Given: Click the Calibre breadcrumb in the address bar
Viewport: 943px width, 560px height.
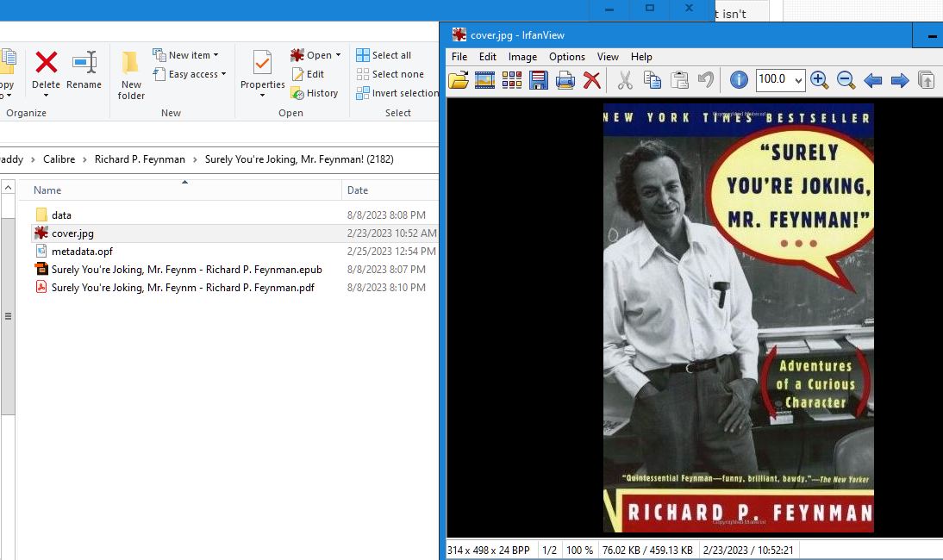Looking at the screenshot, I should click(x=59, y=159).
